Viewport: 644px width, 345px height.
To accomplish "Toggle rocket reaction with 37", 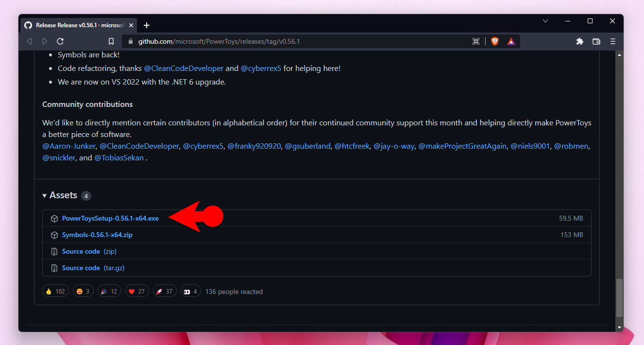I will pyautogui.click(x=165, y=292).
